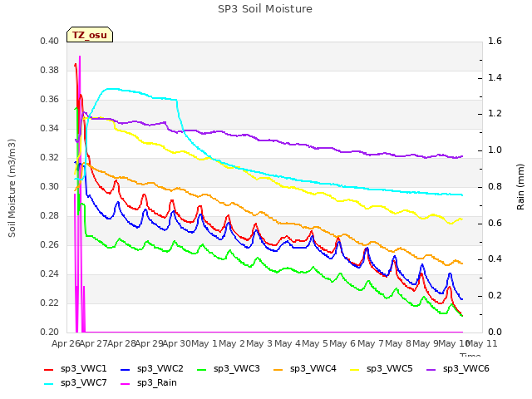Image resolution: width=532 pixels, height=399 pixels.
Task: Select the sp3_VWC6 legend entry
Action: pyautogui.click(x=458, y=369)
